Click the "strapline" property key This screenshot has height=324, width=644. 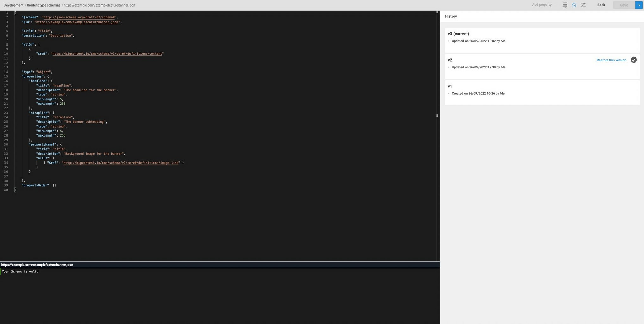point(39,113)
